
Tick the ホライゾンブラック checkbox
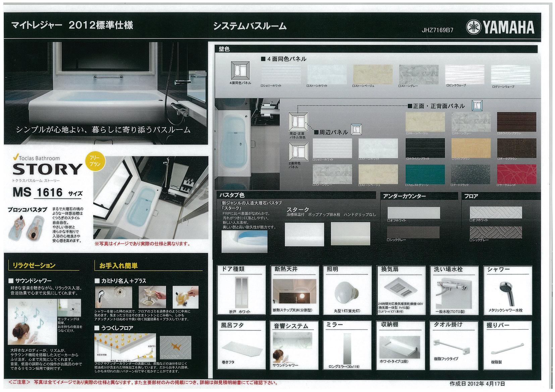coord(407,158)
